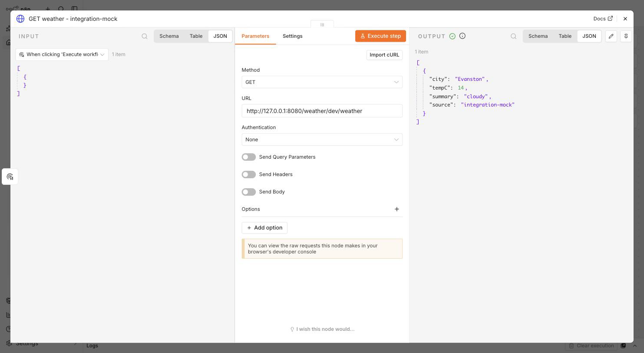This screenshot has height=353, width=644.
Task: Pin the output data
Action: (626, 36)
